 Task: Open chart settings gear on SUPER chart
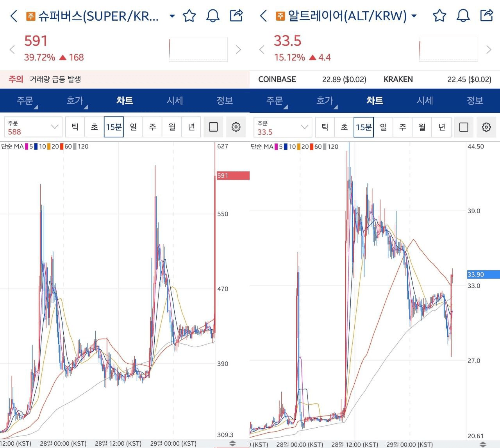pyautogui.click(x=236, y=127)
